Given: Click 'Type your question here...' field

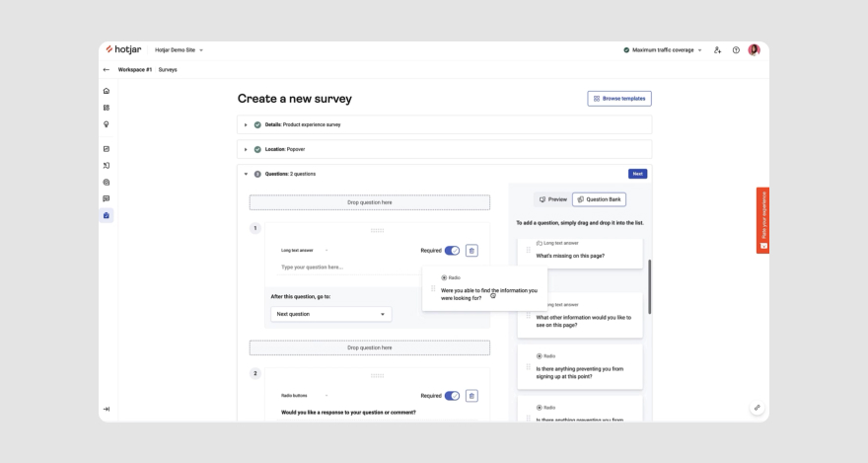Looking at the screenshot, I should click(350, 267).
